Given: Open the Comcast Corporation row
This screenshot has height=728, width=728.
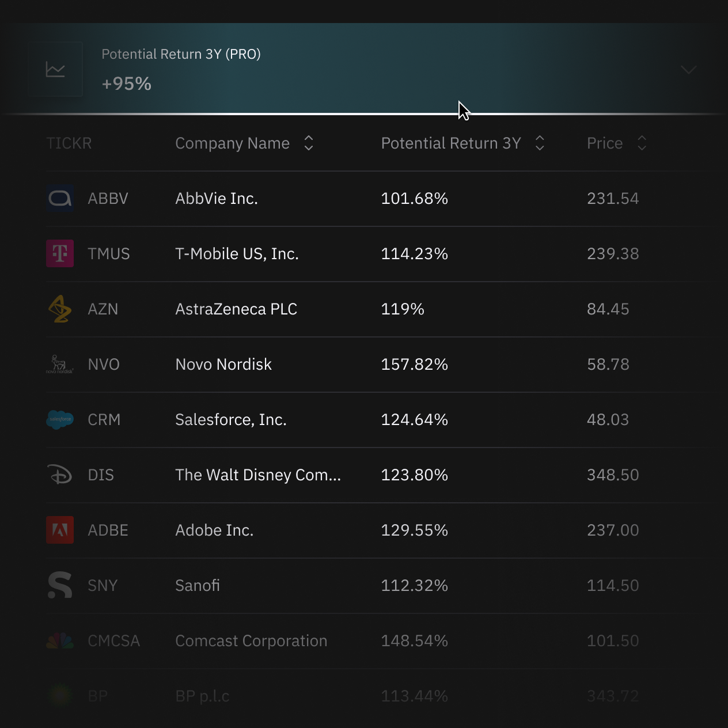Looking at the screenshot, I should [x=251, y=640].
